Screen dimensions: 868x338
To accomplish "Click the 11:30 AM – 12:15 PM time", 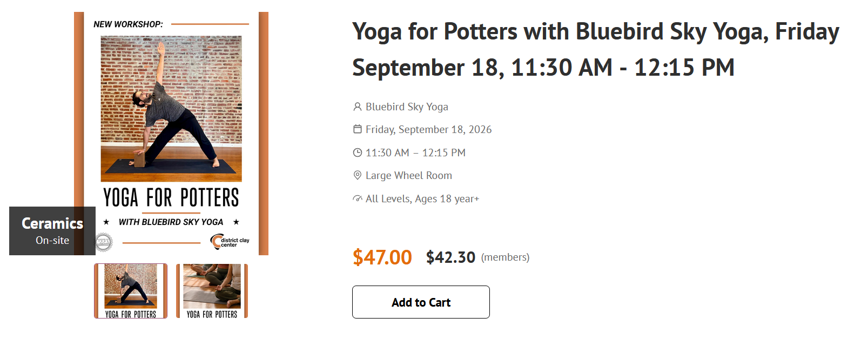I will tap(415, 153).
